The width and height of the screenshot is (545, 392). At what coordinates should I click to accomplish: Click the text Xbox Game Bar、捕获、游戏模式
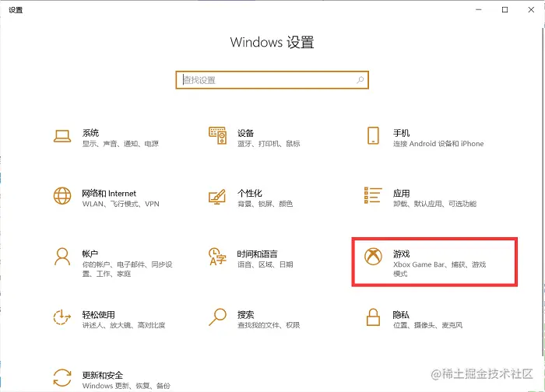(x=440, y=269)
